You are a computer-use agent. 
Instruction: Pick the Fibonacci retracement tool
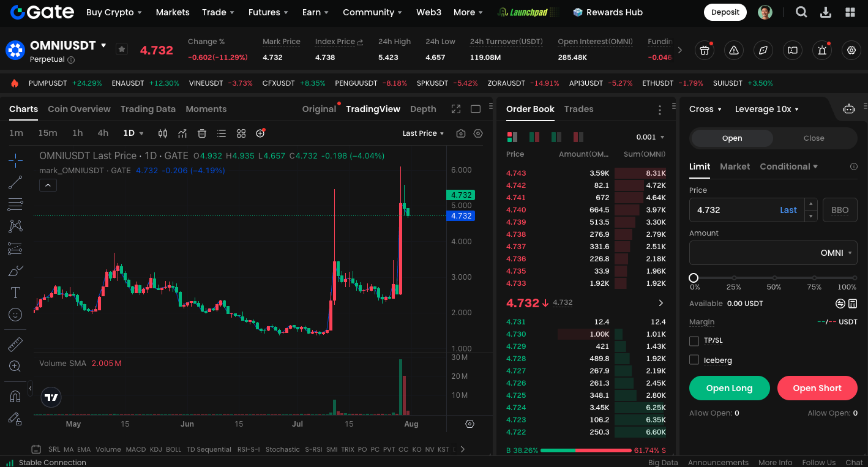(16, 204)
